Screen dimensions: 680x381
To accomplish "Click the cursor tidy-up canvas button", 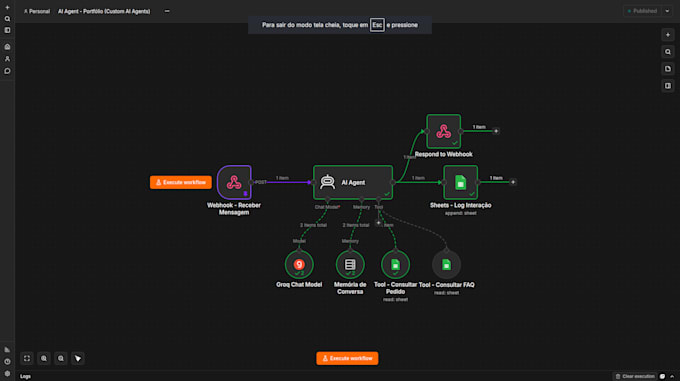I will coord(78,358).
